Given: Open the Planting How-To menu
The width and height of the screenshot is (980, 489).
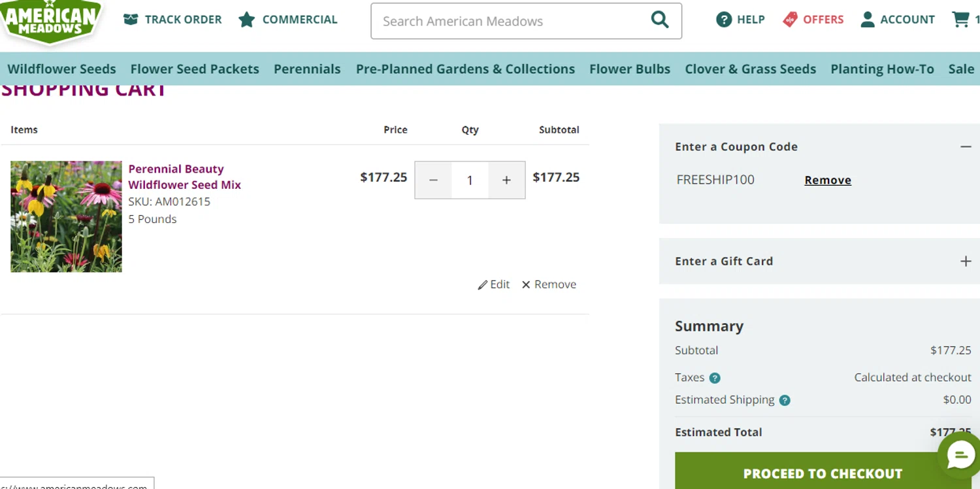Looking at the screenshot, I should pyautogui.click(x=882, y=69).
